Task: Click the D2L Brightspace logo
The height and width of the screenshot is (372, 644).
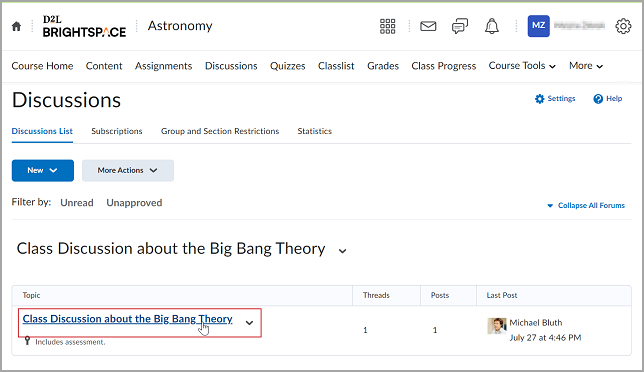Action: pyautogui.click(x=84, y=26)
